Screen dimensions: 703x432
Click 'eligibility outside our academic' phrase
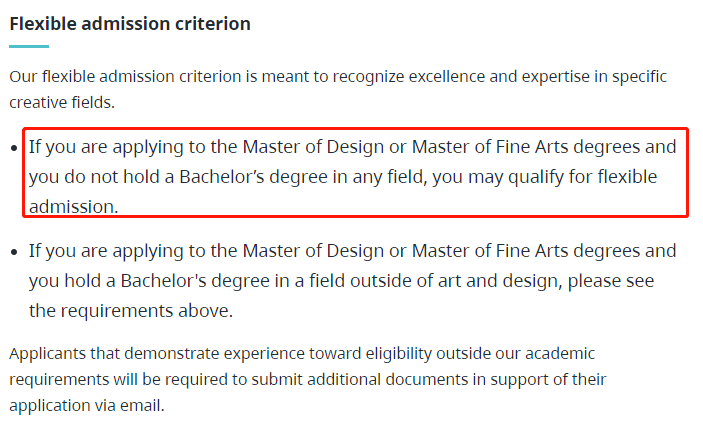pyautogui.click(x=480, y=354)
